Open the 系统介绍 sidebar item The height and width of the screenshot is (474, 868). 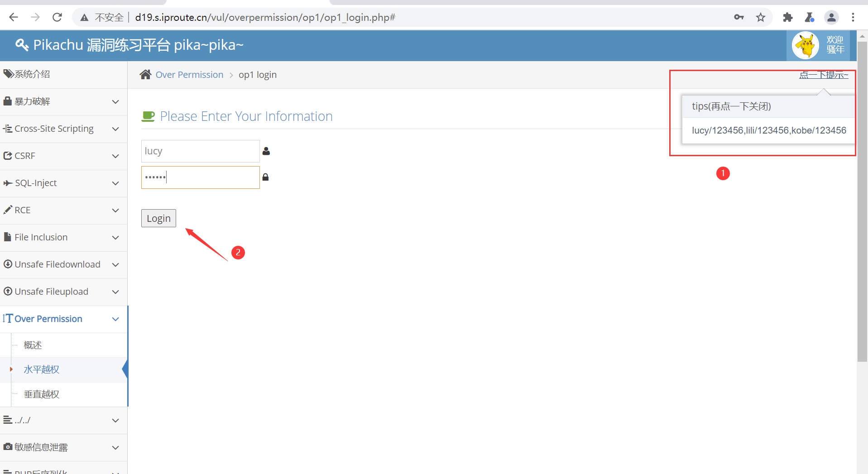coord(32,74)
